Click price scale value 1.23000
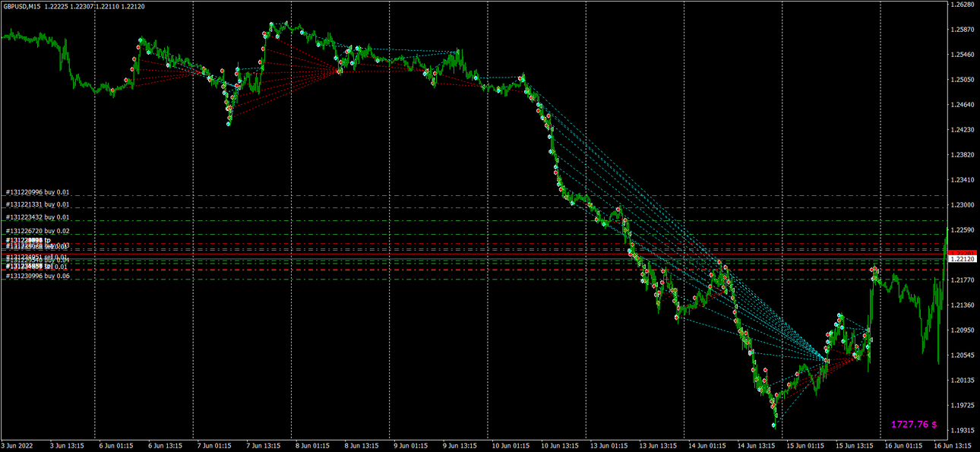980x452 pixels. coord(963,205)
